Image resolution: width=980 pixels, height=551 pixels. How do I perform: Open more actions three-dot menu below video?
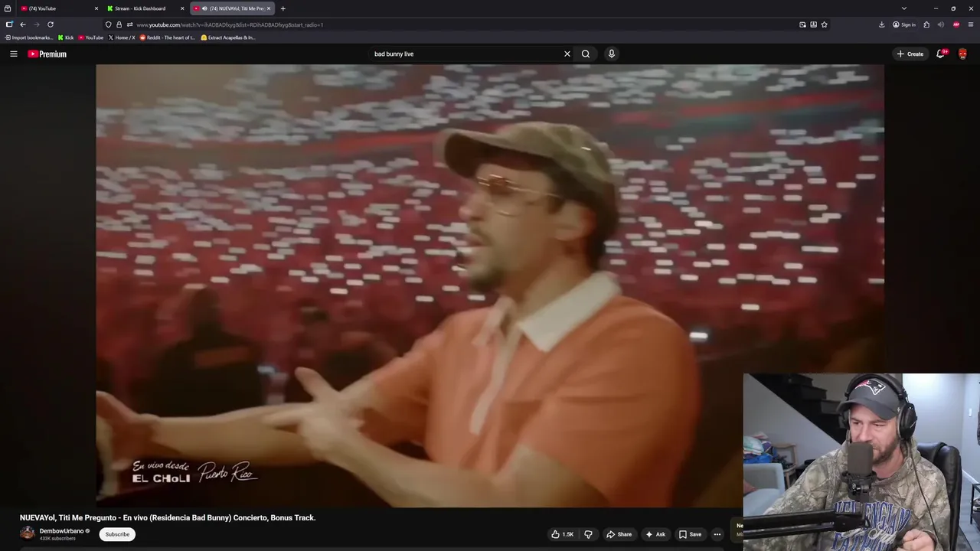coord(717,534)
